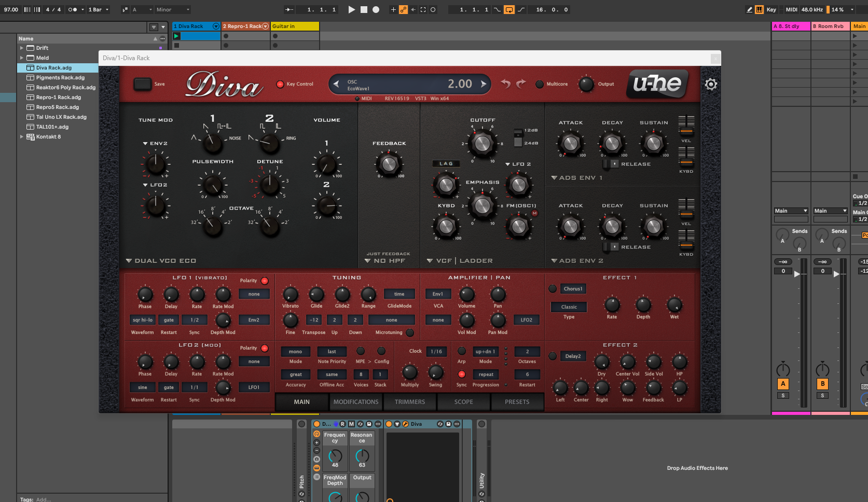The height and width of the screenshot is (502, 868).
Task: Expand the Kontakt 8 entry in browser
Action: point(22,137)
